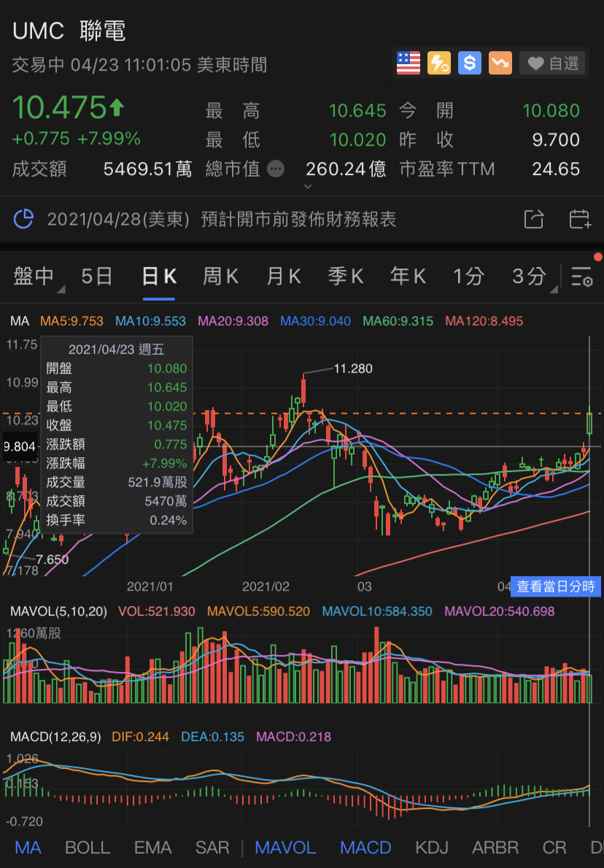Image resolution: width=604 pixels, height=868 pixels.
Task: Tap the earnings date 2021/04/28 text
Action: coord(118,220)
